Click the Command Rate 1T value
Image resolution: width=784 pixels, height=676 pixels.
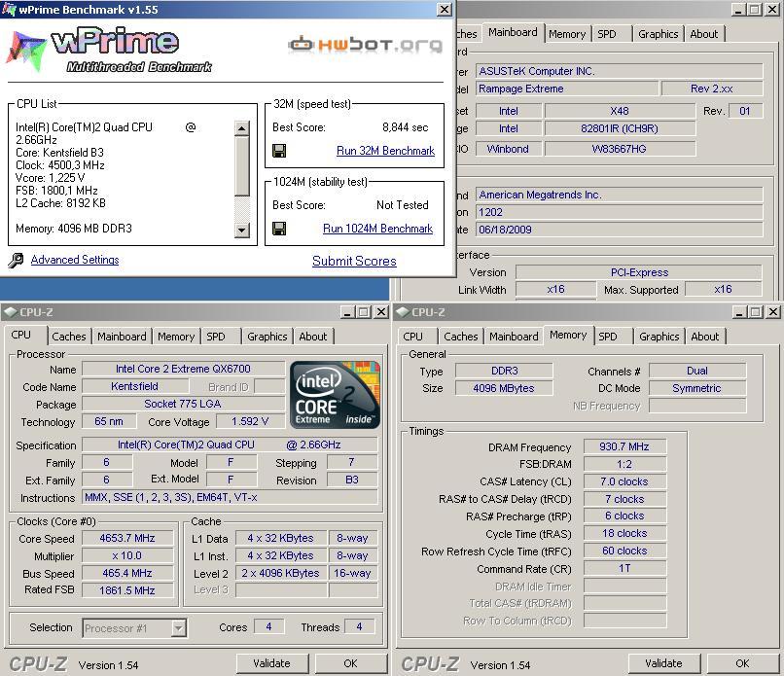point(624,568)
